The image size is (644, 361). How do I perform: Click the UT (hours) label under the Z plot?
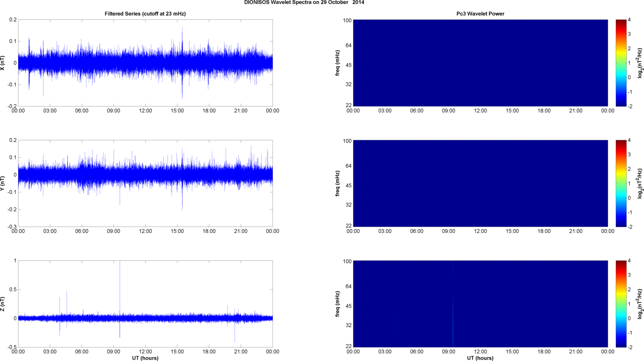click(x=145, y=358)
